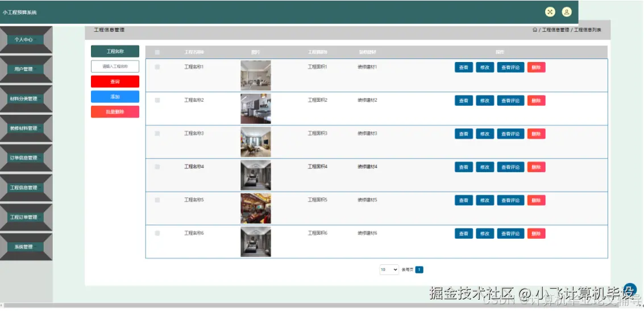Open the thumbnail image of 工程名称3
This screenshot has height=311, width=644.
(x=255, y=142)
